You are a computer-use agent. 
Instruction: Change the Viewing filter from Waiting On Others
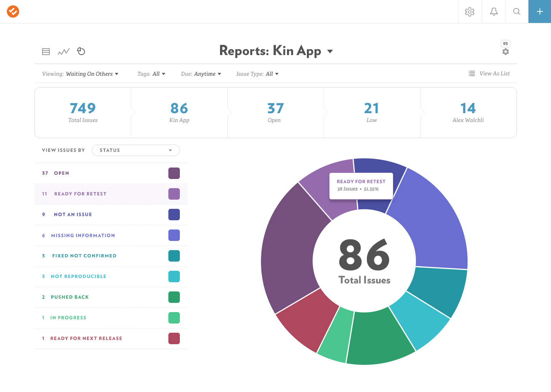click(x=92, y=73)
